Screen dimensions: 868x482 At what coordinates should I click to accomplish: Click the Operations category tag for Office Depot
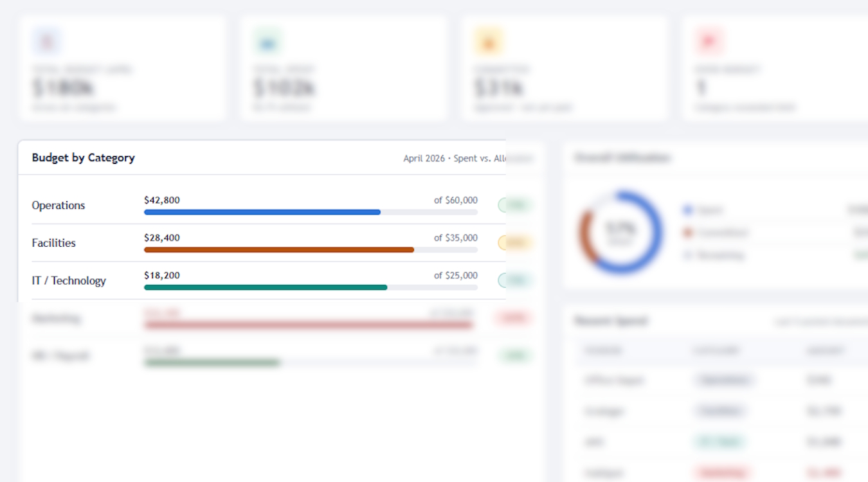[724, 380]
